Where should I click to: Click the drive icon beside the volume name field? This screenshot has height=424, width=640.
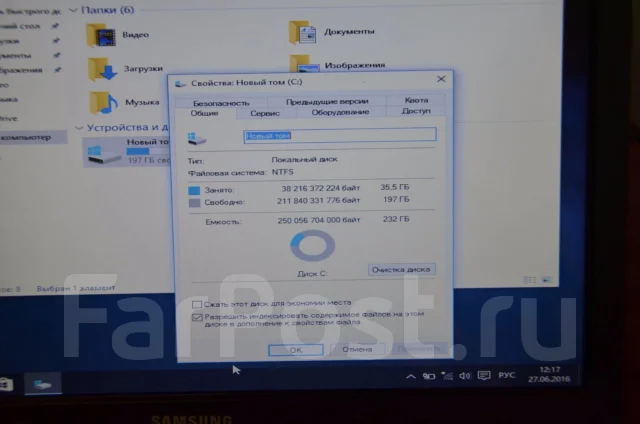coord(197,138)
